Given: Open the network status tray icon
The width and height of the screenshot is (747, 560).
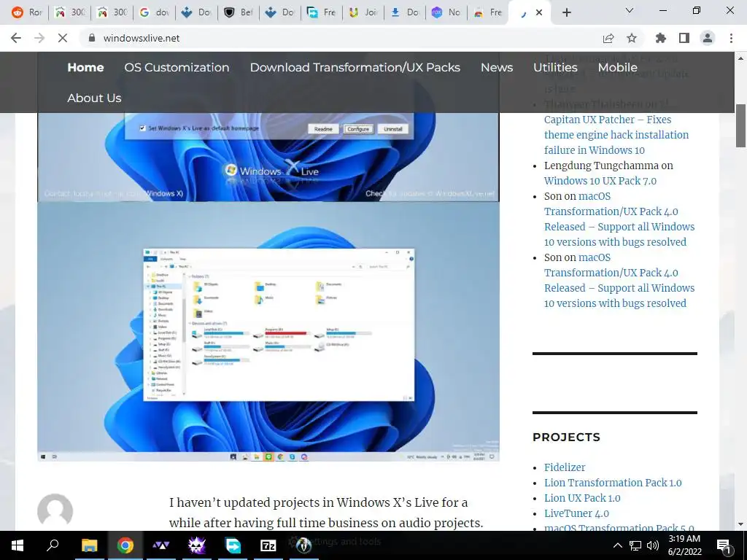Looking at the screenshot, I should click(635, 545).
